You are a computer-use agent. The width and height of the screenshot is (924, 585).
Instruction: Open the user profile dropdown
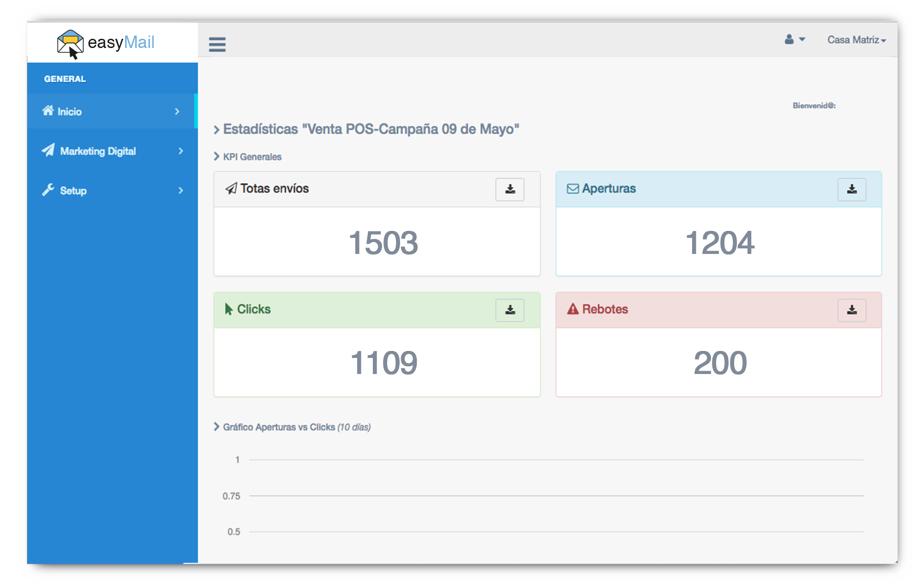pos(794,40)
